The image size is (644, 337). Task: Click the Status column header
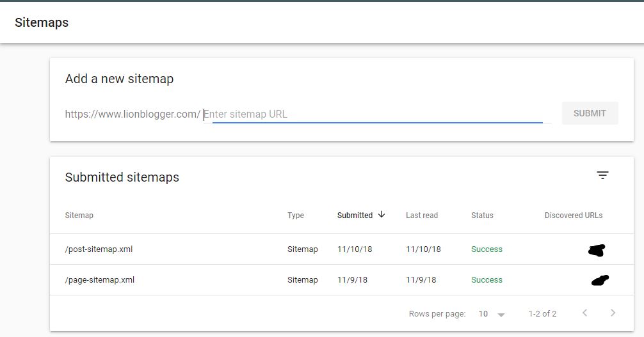tap(482, 216)
